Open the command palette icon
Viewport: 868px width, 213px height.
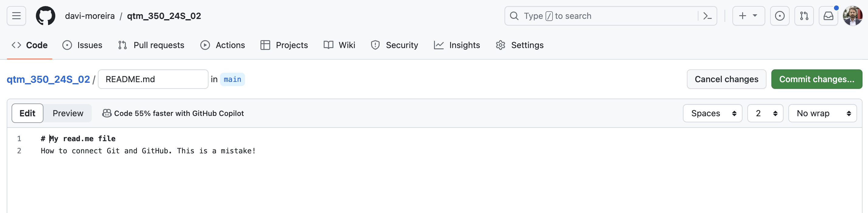click(x=707, y=16)
